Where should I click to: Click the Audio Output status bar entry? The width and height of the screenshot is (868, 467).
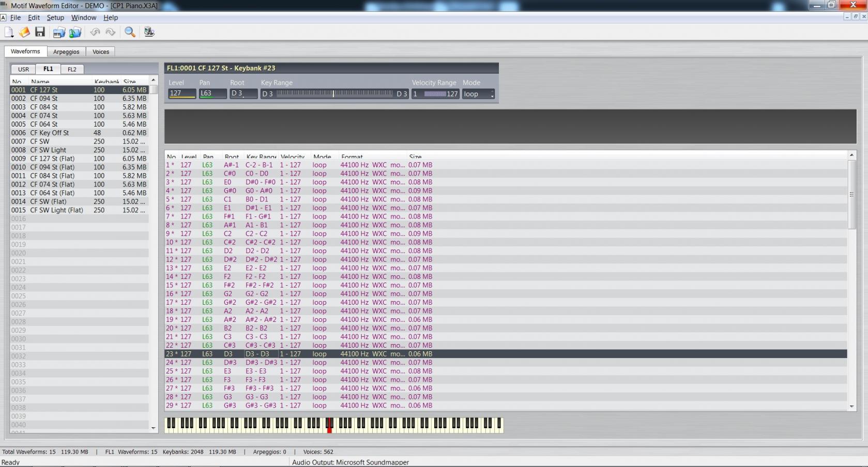coord(351,462)
